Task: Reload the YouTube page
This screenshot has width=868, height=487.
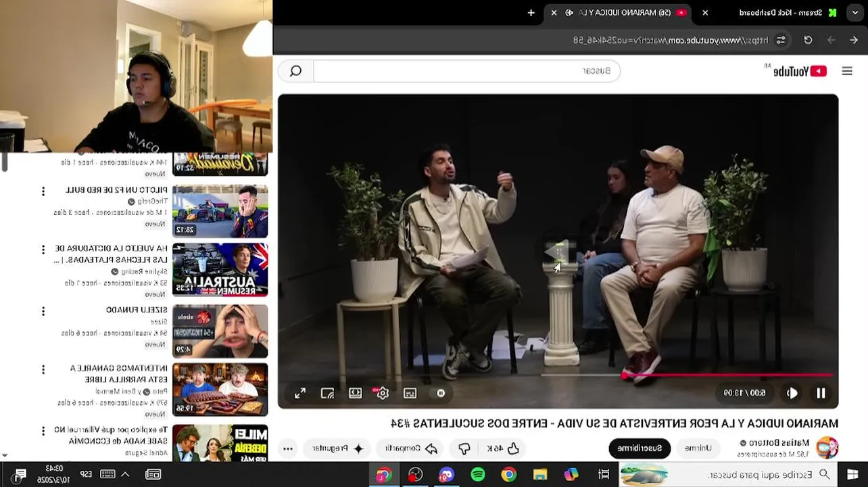Action: click(808, 40)
